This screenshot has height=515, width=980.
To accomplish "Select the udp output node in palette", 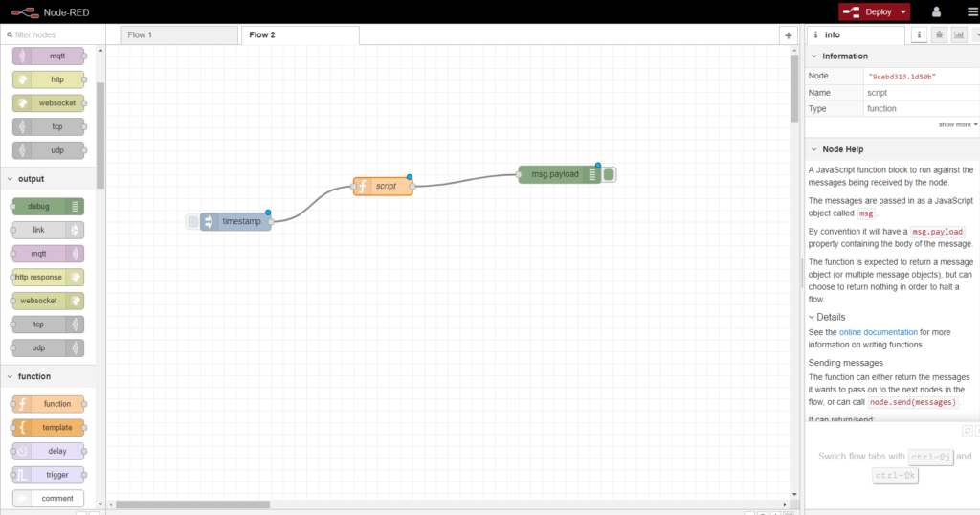I will coord(48,348).
